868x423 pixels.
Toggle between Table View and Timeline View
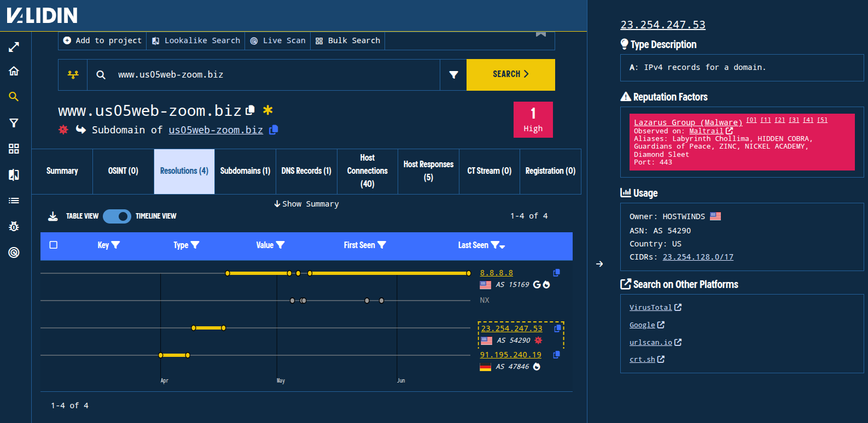point(116,216)
